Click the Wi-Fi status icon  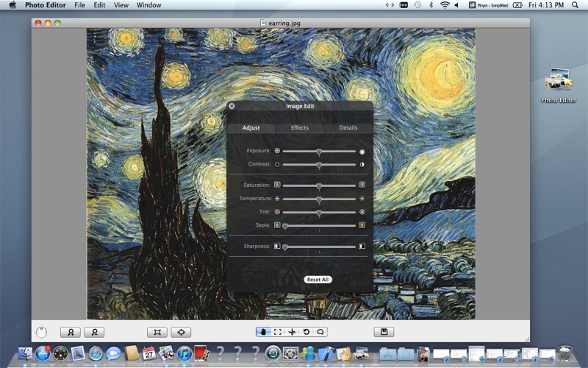[x=445, y=5]
